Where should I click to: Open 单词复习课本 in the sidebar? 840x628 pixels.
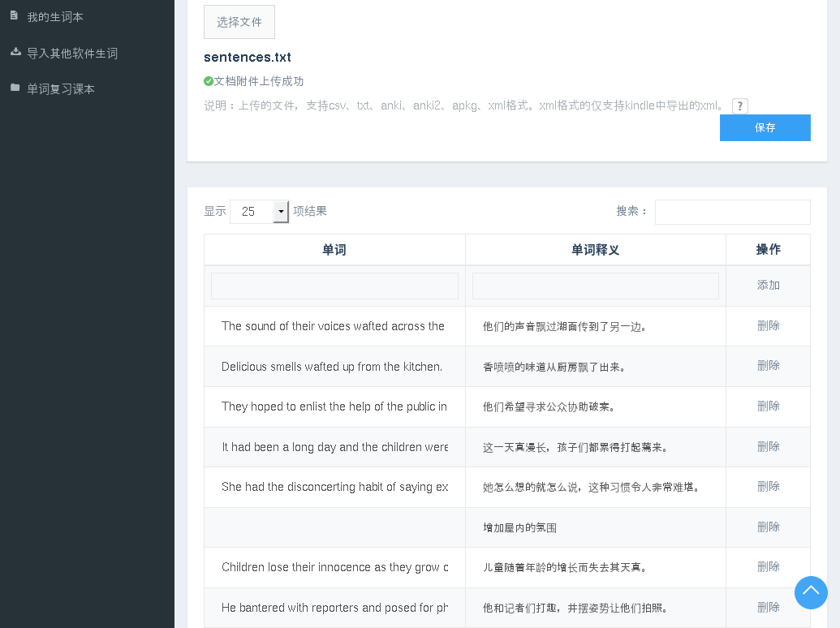tap(61, 89)
